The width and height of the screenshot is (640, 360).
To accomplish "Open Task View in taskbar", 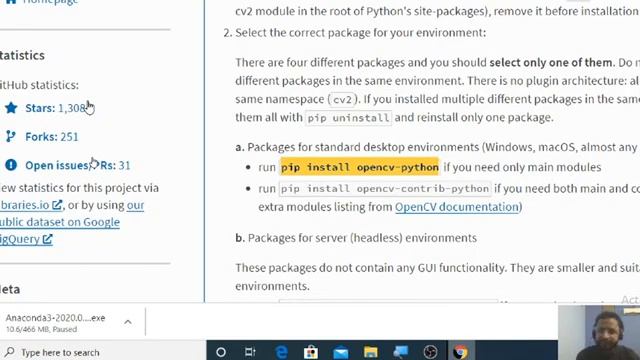I will tap(250, 352).
